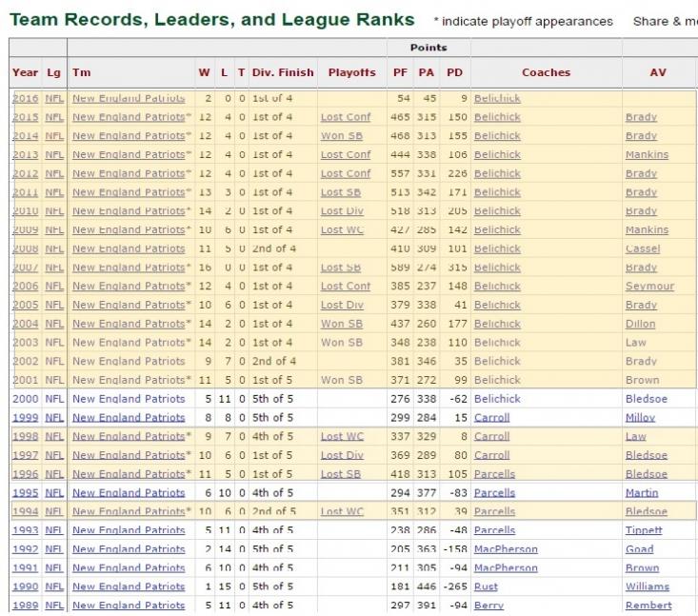This screenshot has height=616, width=698.
Task: Select the 1992 row '5th of 5' finish
Action: [x=273, y=549]
